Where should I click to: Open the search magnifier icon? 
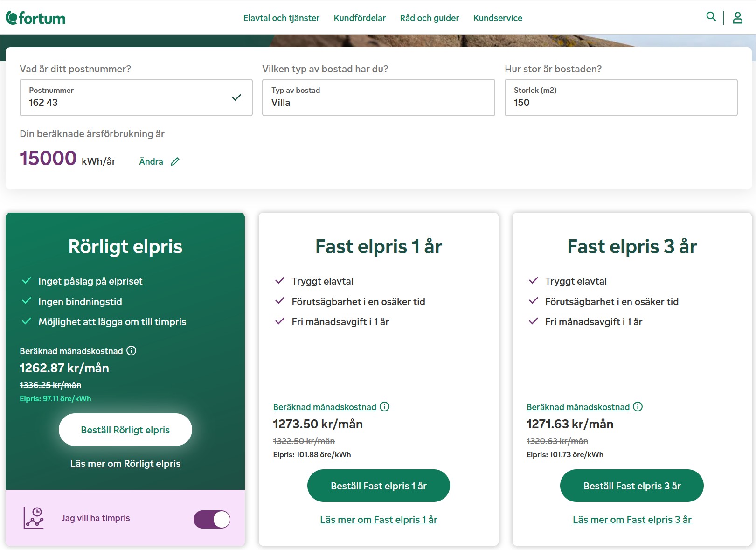click(711, 17)
